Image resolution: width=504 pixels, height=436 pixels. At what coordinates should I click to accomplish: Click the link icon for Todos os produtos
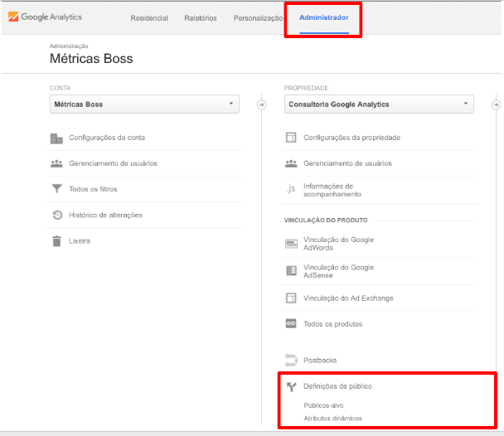coord(291,323)
